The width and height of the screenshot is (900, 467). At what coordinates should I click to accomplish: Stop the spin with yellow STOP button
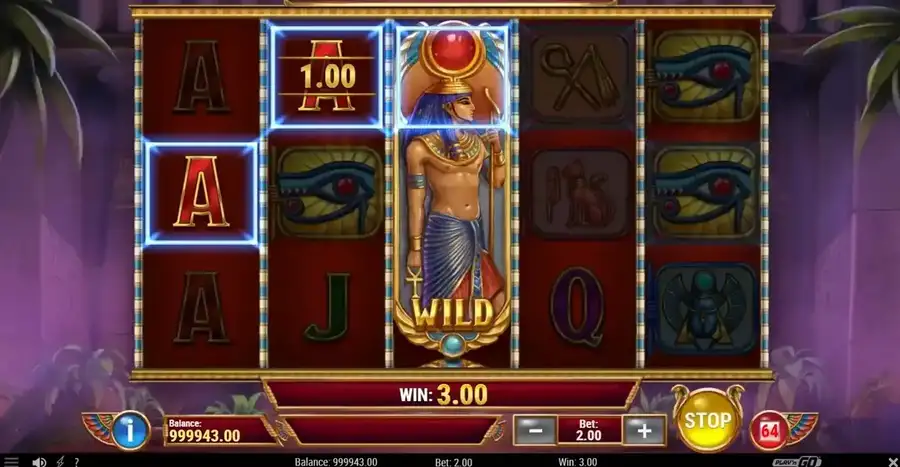707,421
